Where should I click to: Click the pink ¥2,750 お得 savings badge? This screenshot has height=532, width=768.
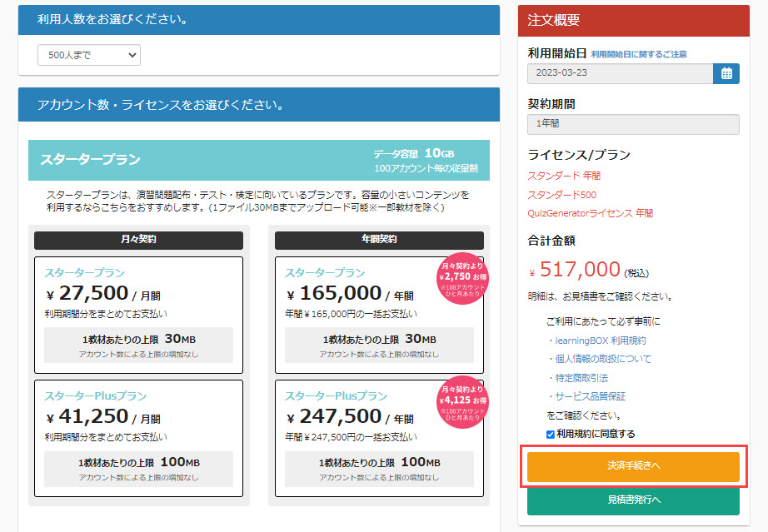point(462,278)
